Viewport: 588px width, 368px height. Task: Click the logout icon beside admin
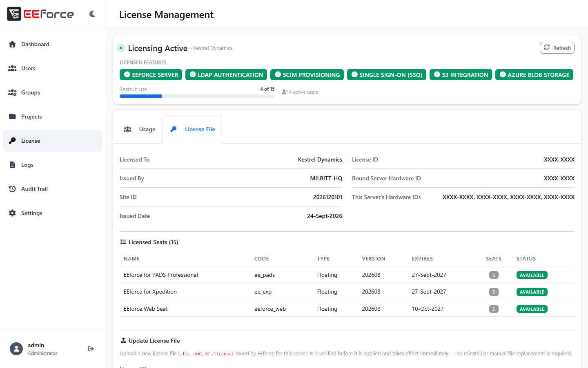91,349
